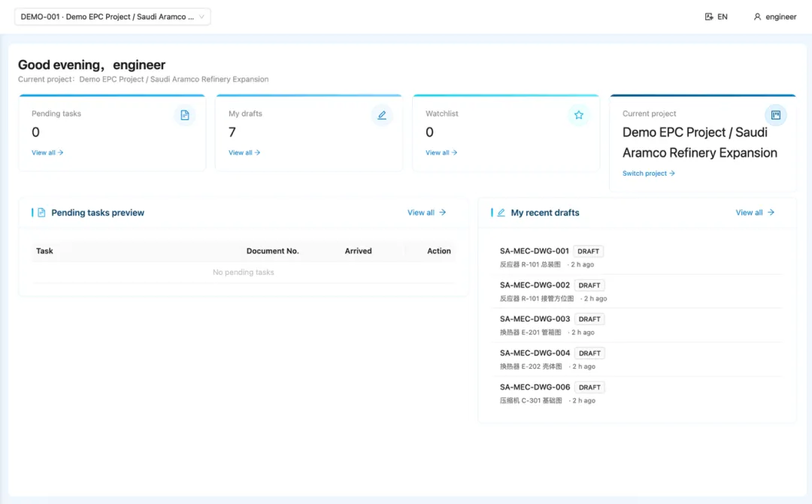Open View all under My drafts card
Screen dimensions: 812x504
[x=244, y=152]
